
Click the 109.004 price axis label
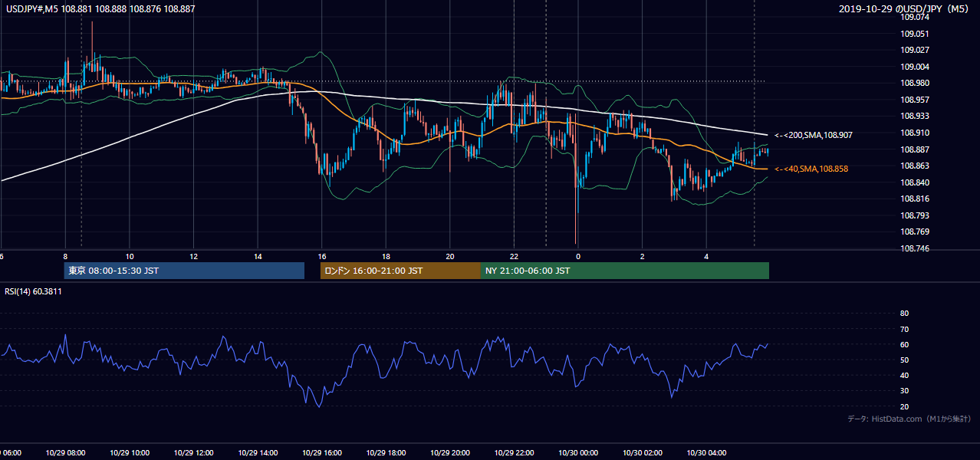[x=914, y=67]
